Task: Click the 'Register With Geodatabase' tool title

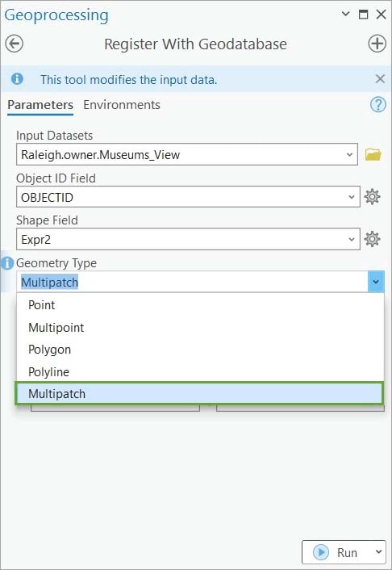Action: tap(195, 44)
